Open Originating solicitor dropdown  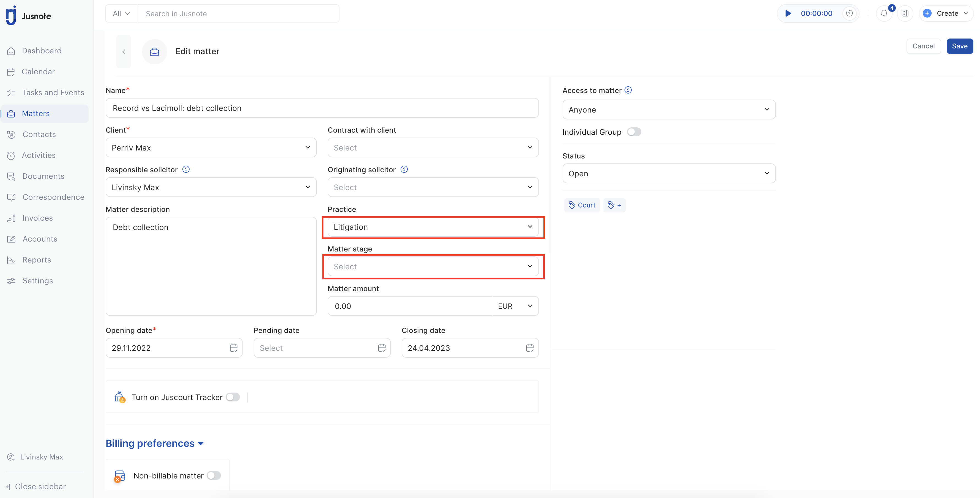point(433,187)
